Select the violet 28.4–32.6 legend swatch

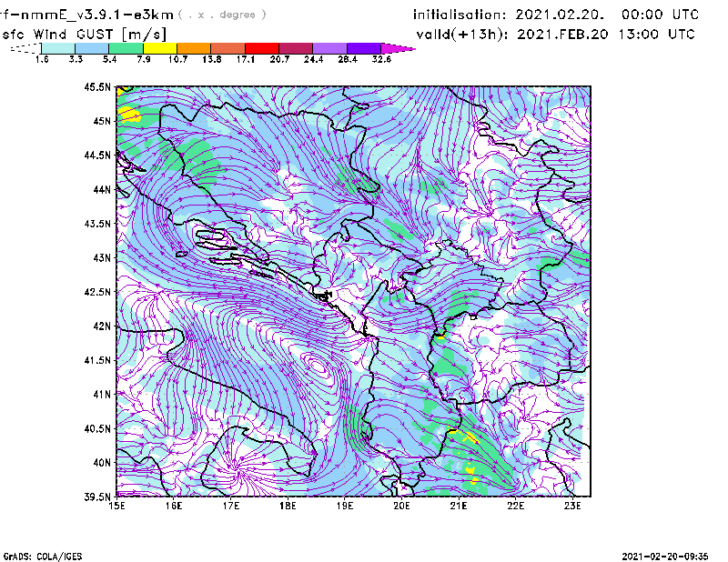coord(364,48)
